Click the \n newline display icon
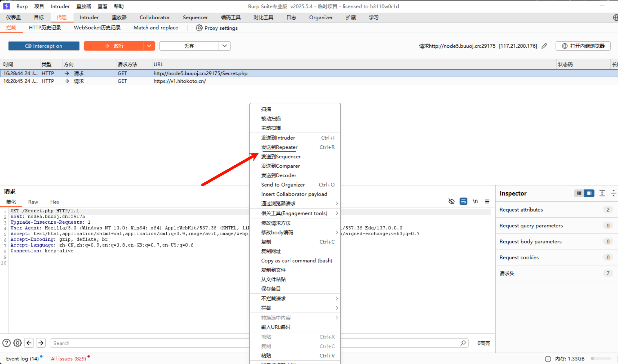Image resolution: width=618 pixels, height=364 pixels. 475,201
